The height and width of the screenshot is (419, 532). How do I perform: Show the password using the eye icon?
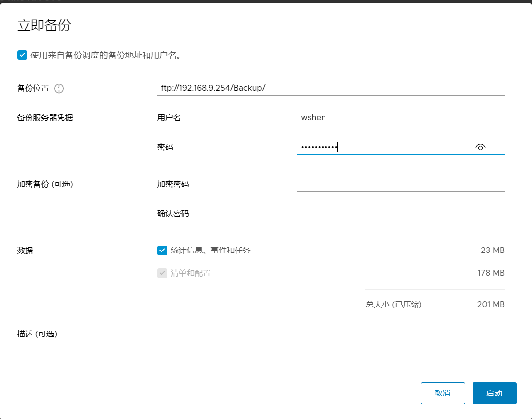pyautogui.click(x=480, y=146)
